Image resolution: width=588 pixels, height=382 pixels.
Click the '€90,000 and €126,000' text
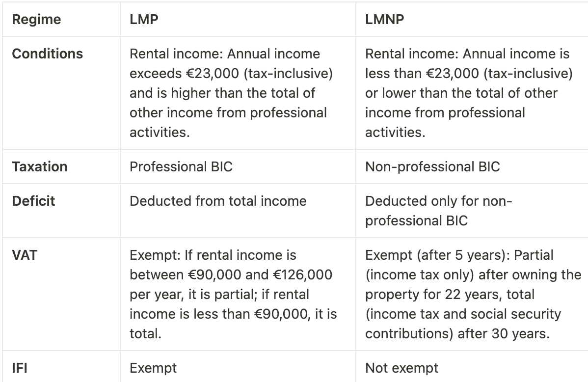260,274
